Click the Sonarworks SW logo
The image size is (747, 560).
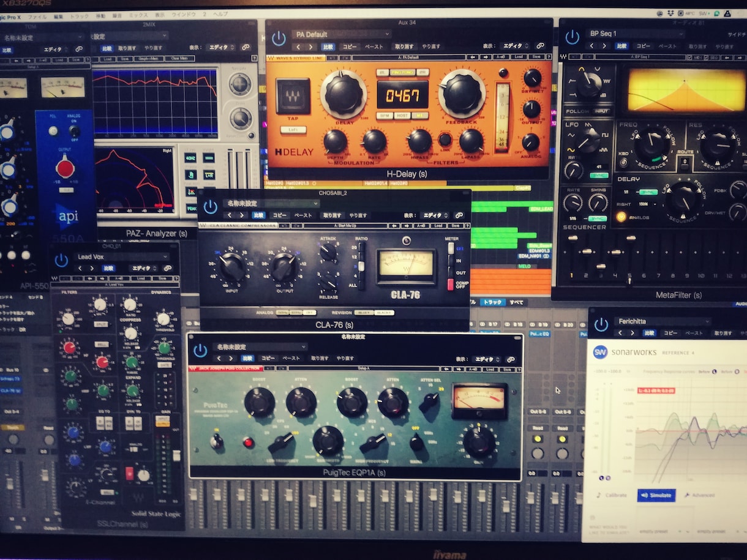coord(600,353)
